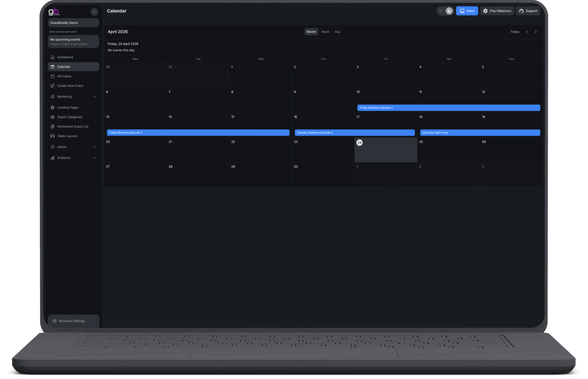Click the Dashboard home icon
The width and height of the screenshot is (588, 379).
click(53, 57)
